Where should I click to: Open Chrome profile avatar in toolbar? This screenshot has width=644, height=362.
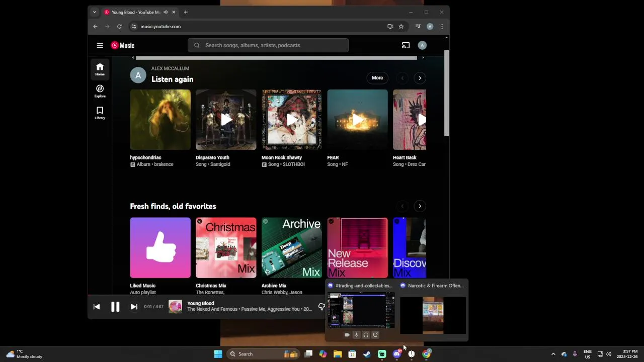point(430,27)
